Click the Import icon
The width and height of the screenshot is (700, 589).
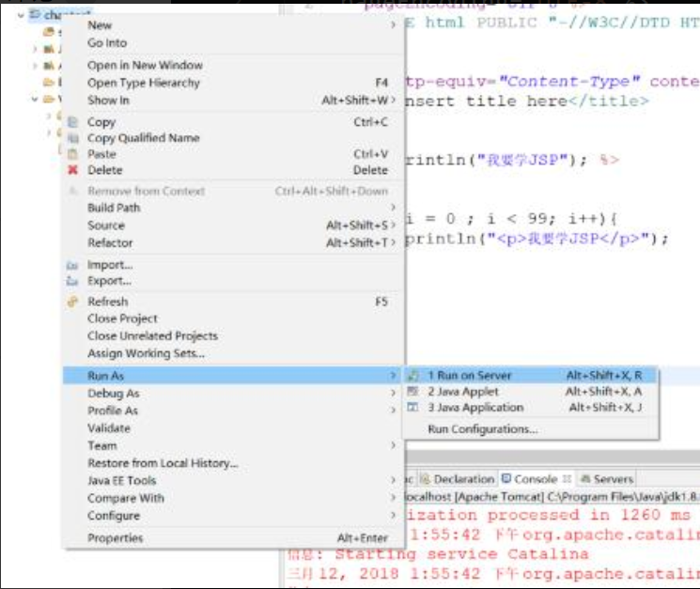point(72,265)
